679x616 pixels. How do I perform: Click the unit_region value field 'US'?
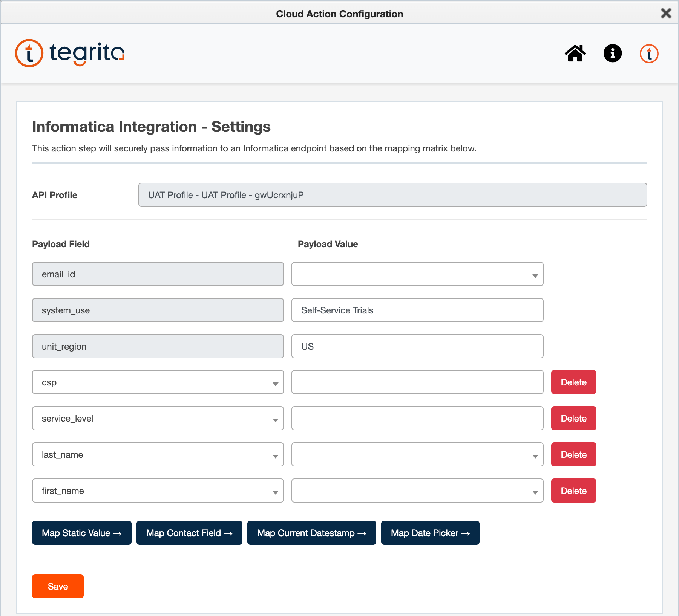[417, 346]
